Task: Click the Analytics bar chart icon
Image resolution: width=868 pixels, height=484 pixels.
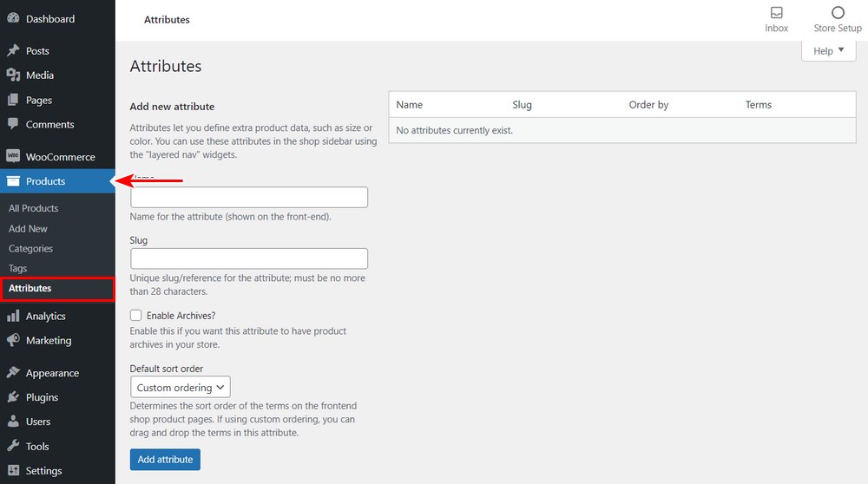Action: [x=13, y=316]
